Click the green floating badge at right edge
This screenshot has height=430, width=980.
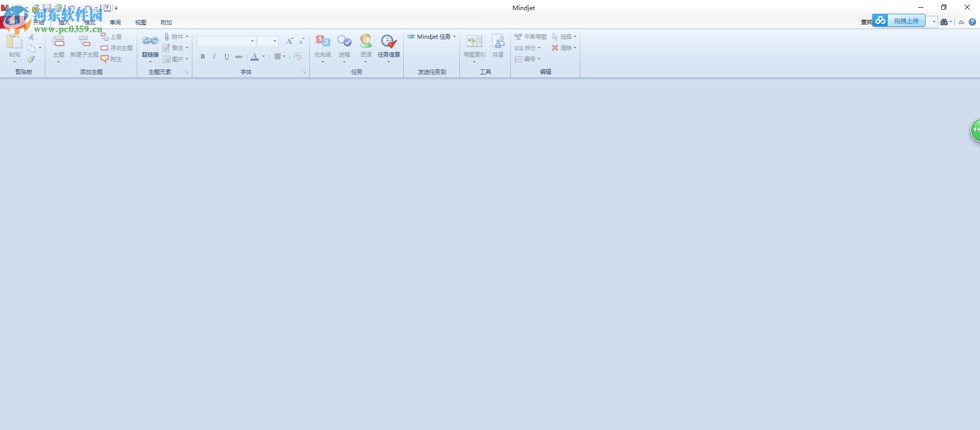[975, 130]
